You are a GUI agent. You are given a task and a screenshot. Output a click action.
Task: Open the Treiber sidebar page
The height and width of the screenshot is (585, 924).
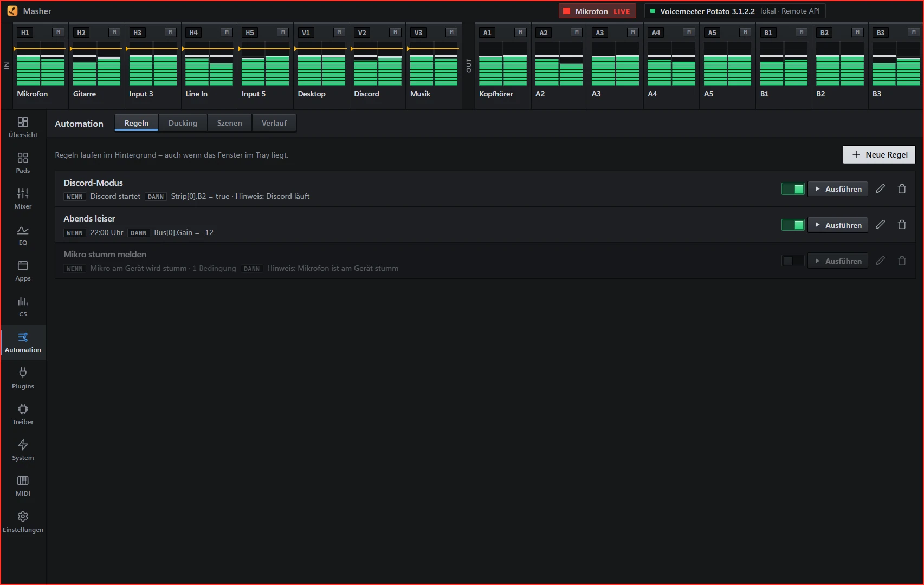point(23,415)
